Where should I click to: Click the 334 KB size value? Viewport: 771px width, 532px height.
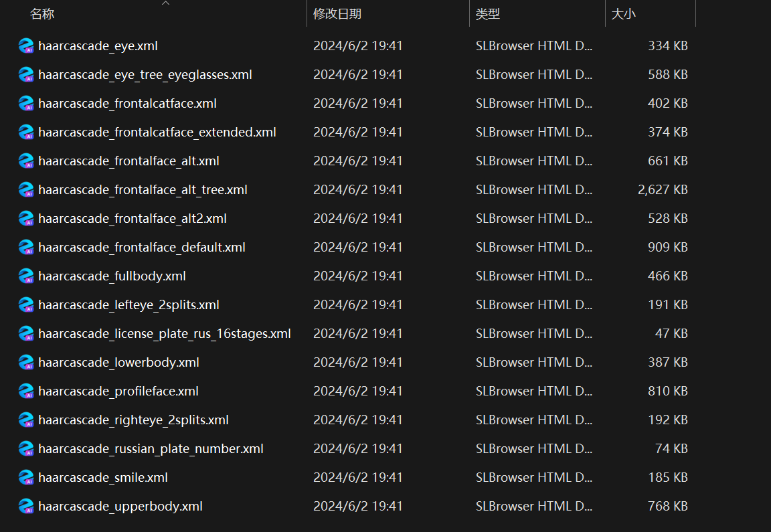click(667, 46)
